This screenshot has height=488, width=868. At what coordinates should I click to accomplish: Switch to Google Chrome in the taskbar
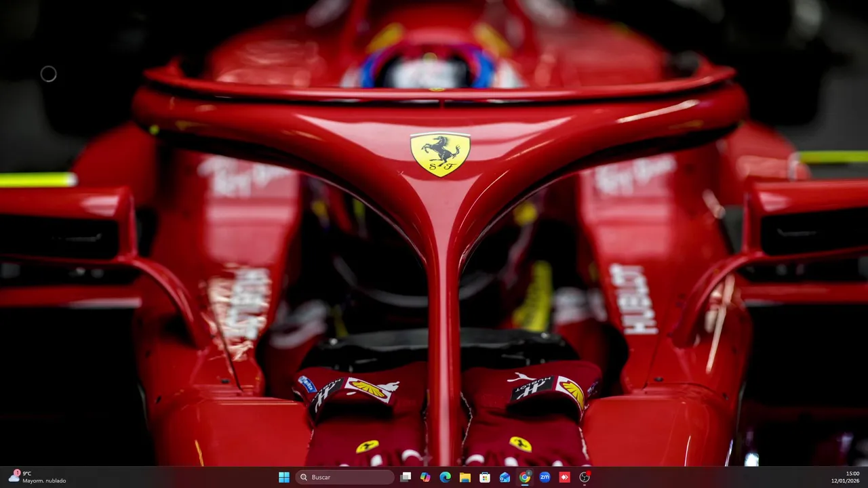[525, 477]
